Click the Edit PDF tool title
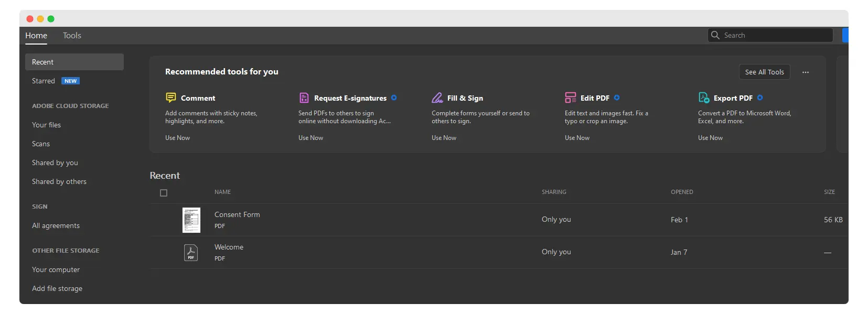The image size is (868, 314). tap(595, 98)
